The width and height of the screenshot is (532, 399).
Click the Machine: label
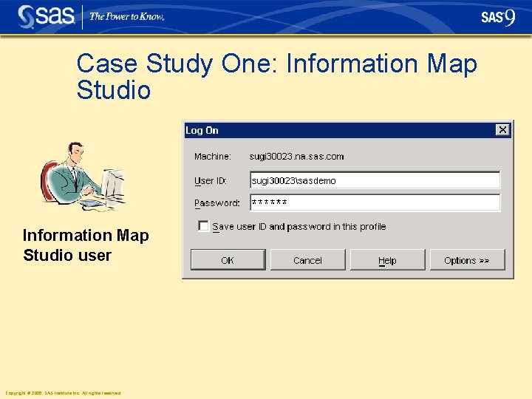tap(213, 157)
